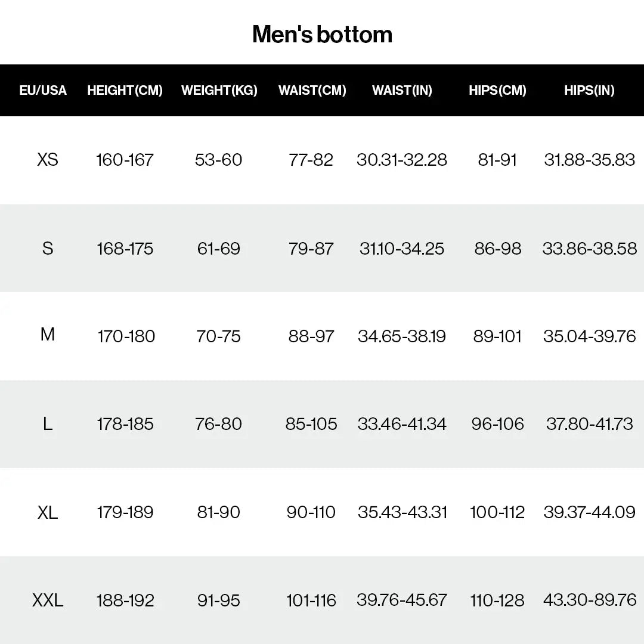
Task: Click the HIPS(CM) column header
Action: click(497, 91)
